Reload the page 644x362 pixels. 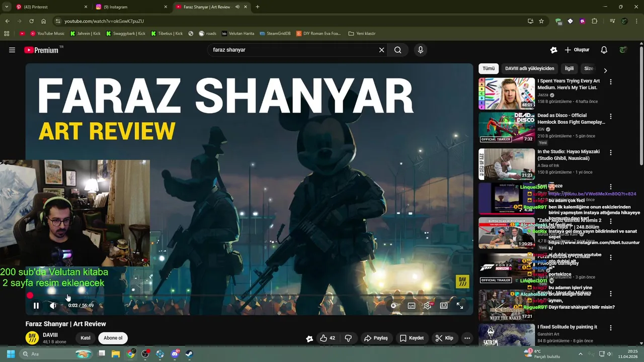click(31, 21)
